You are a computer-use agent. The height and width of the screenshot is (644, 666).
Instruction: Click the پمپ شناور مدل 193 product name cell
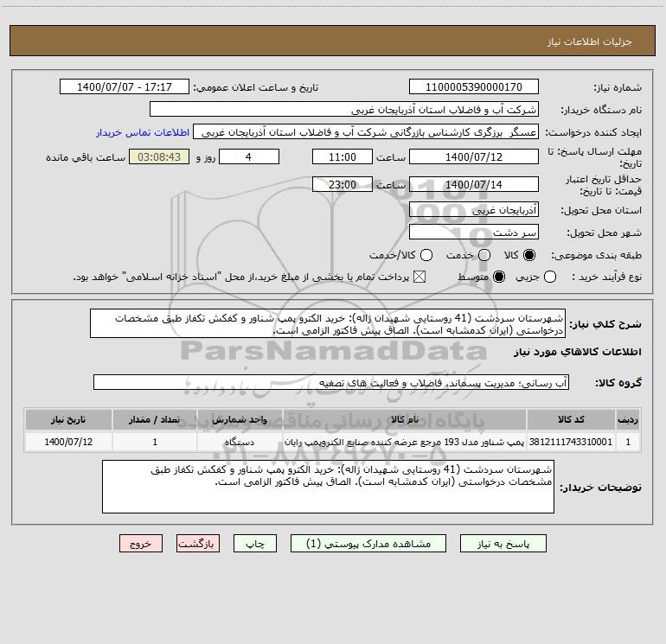click(405, 442)
